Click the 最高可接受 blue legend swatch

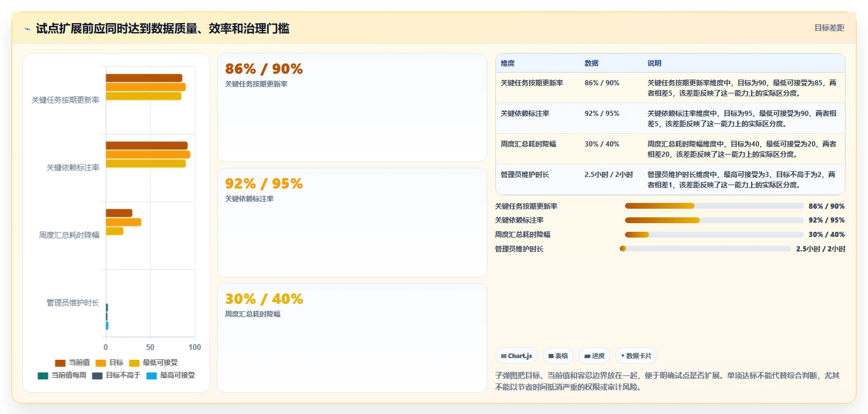click(x=151, y=375)
